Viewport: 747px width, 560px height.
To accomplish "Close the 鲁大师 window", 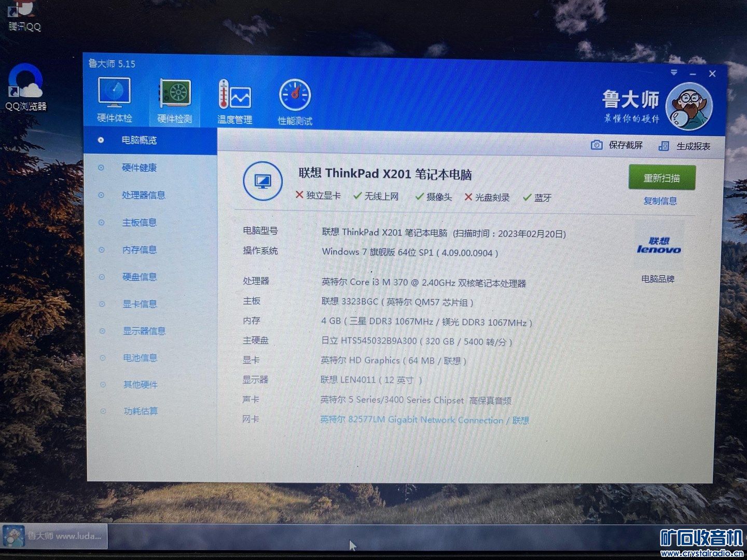I will (712, 74).
